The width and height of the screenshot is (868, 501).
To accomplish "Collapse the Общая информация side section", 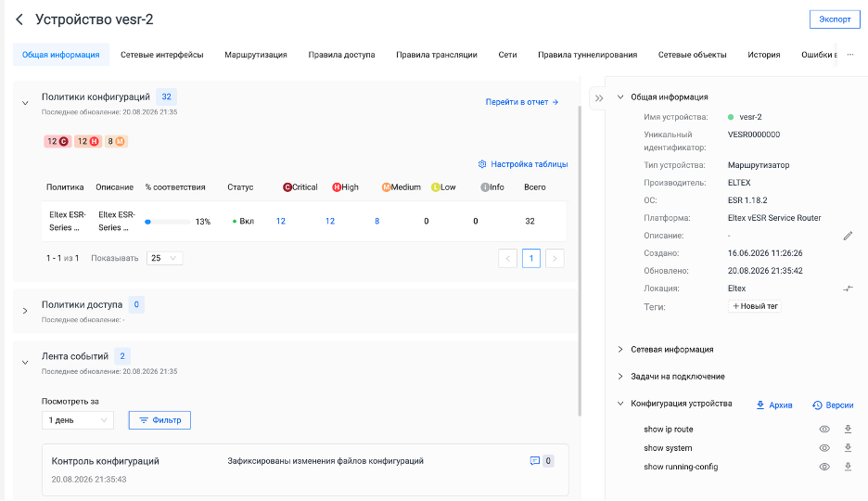I will 620,96.
